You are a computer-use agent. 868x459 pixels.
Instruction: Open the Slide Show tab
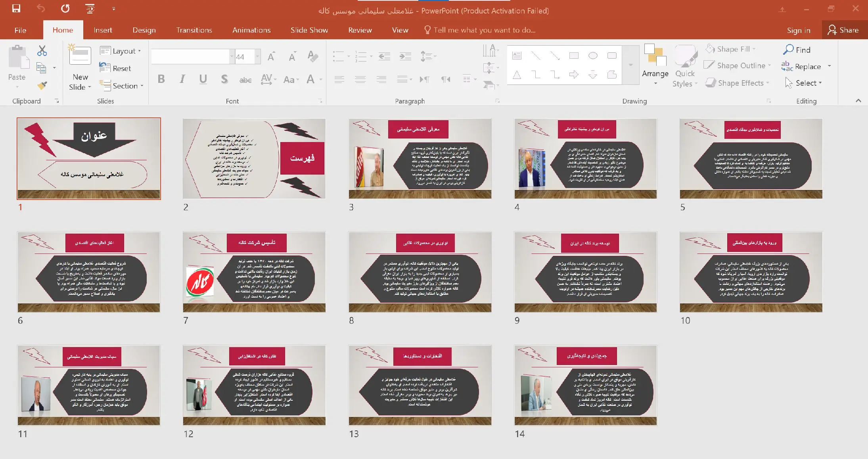point(309,30)
